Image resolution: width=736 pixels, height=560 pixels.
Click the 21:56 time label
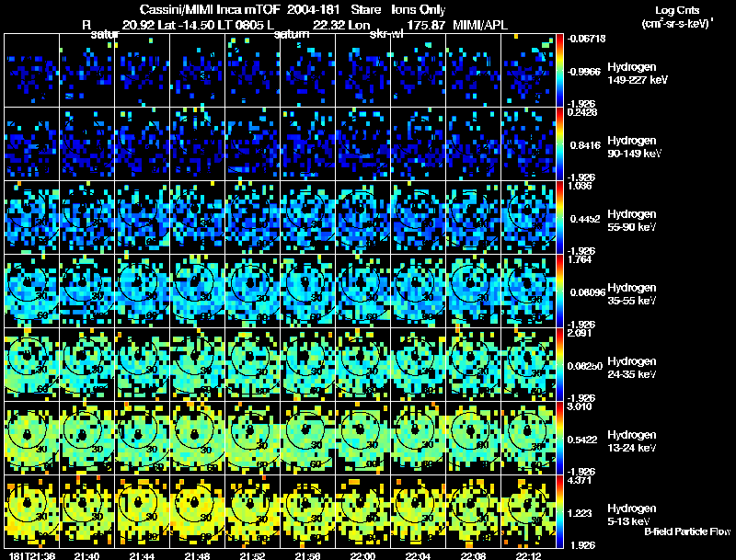308,555
